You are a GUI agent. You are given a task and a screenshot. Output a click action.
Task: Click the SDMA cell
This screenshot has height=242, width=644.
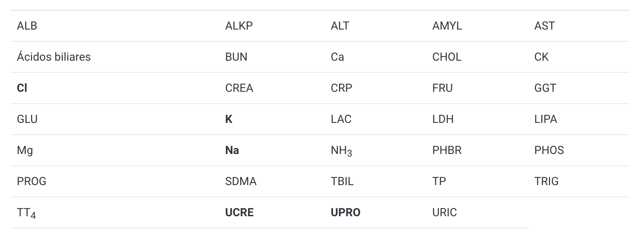(241, 181)
